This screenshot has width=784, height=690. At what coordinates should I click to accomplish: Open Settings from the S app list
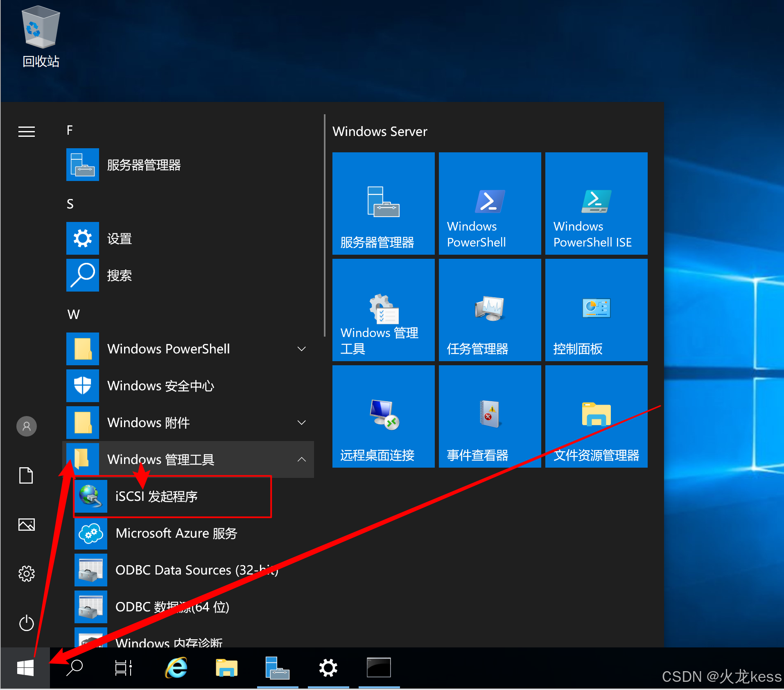click(188, 238)
